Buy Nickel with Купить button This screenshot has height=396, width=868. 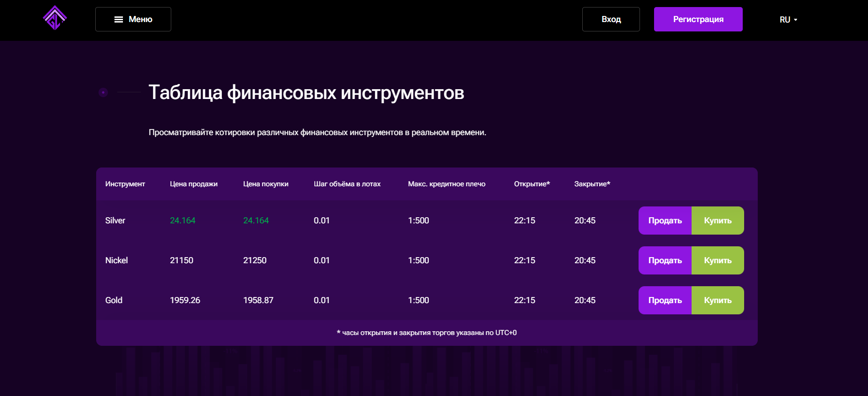click(x=717, y=260)
